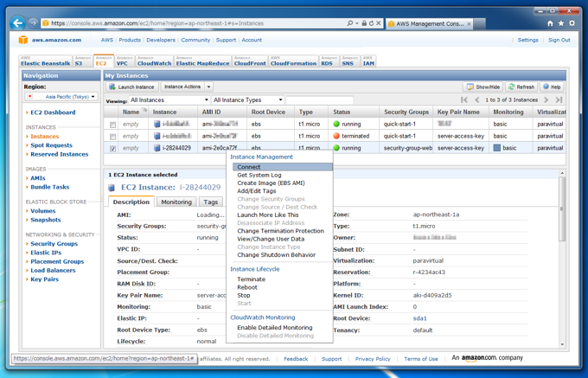The width and height of the screenshot is (588, 378).
Task: Tick the checkbox of the first running instance
Action: (x=112, y=125)
